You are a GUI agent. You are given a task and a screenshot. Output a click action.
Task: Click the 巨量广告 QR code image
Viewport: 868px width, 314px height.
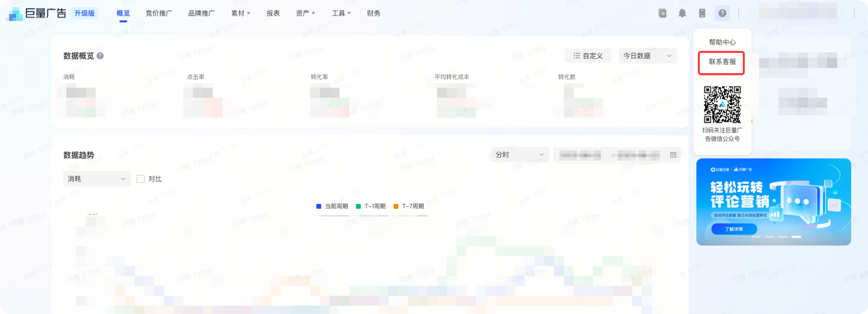[x=723, y=105]
